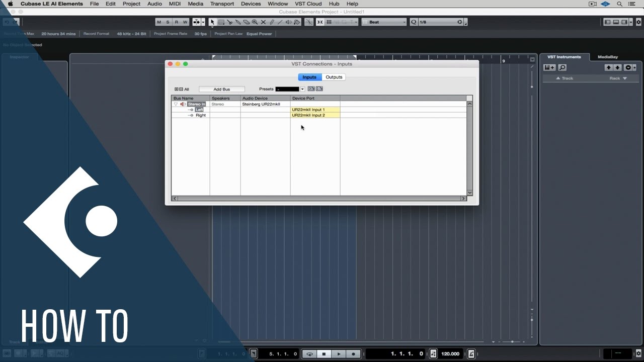Click the Delete preset icon in VST Connections
Screen dimensions: 644x362
click(x=319, y=89)
